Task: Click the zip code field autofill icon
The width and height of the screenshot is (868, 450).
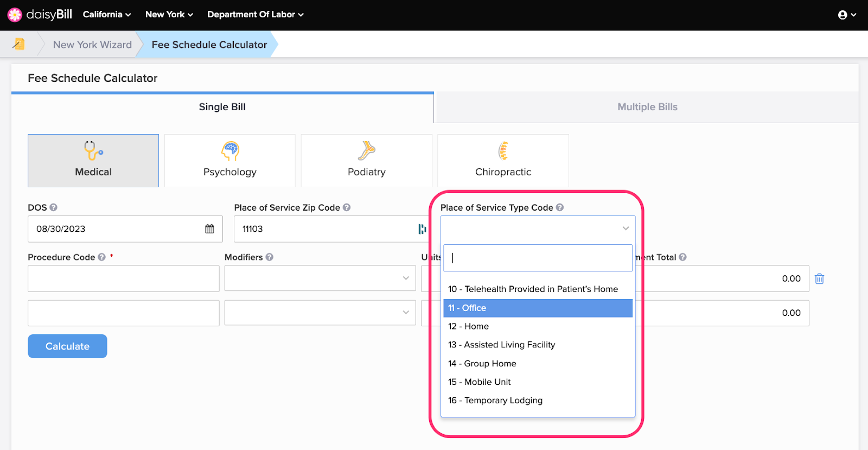Action: click(x=422, y=229)
